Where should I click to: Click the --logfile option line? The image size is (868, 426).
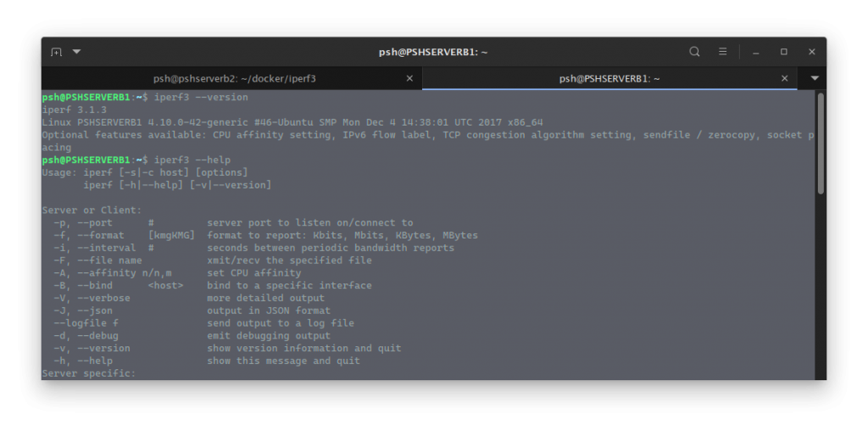click(203, 323)
